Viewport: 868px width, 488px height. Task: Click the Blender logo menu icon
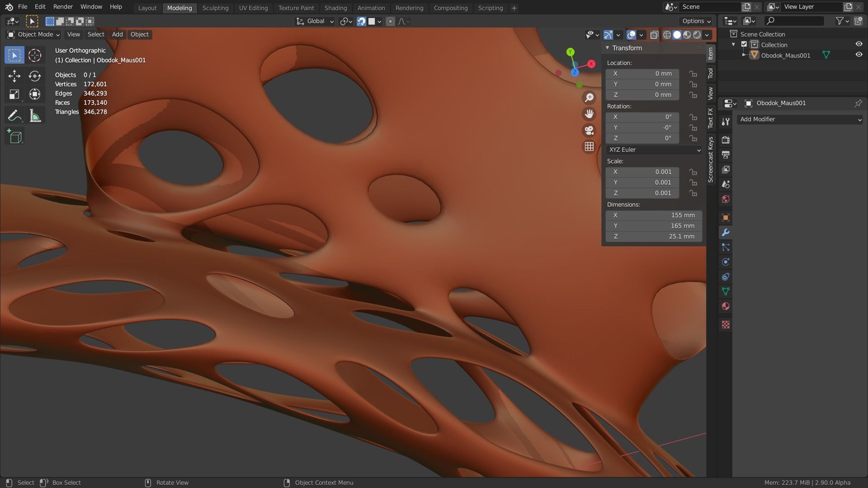[9, 7]
